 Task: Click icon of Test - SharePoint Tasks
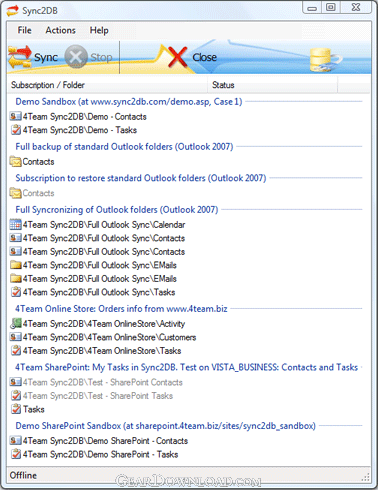click(15, 395)
